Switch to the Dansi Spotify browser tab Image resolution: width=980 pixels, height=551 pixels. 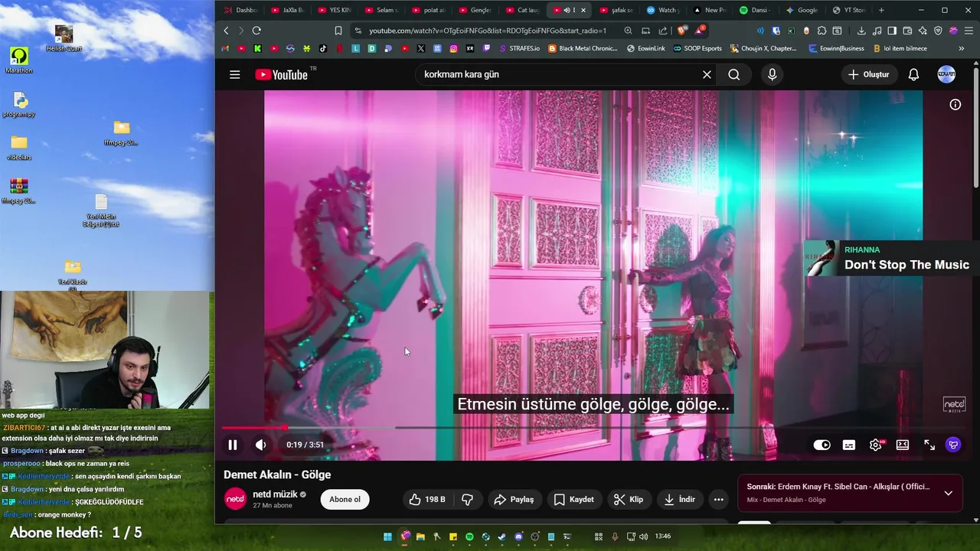pyautogui.click(x=755, y=10)
